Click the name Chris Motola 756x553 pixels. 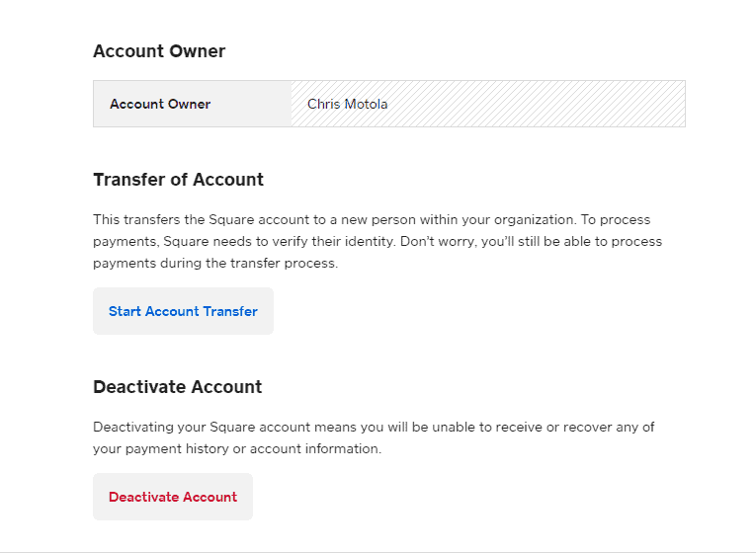pos(347,104)
